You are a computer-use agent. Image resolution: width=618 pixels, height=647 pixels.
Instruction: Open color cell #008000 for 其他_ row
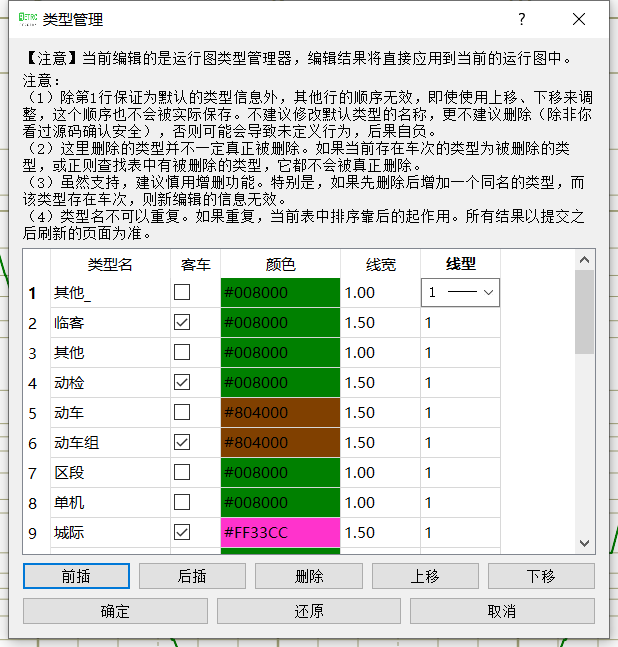tap(280, 293)
